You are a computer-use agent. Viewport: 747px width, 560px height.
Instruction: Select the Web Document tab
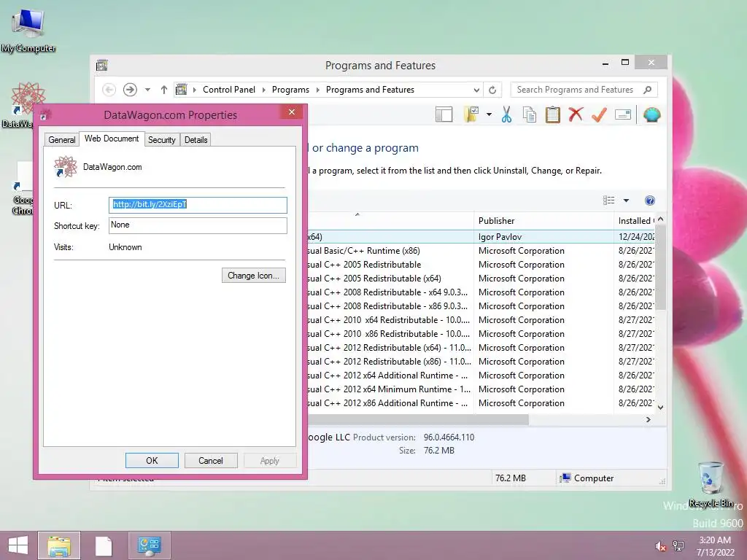[x=112, y=139]
